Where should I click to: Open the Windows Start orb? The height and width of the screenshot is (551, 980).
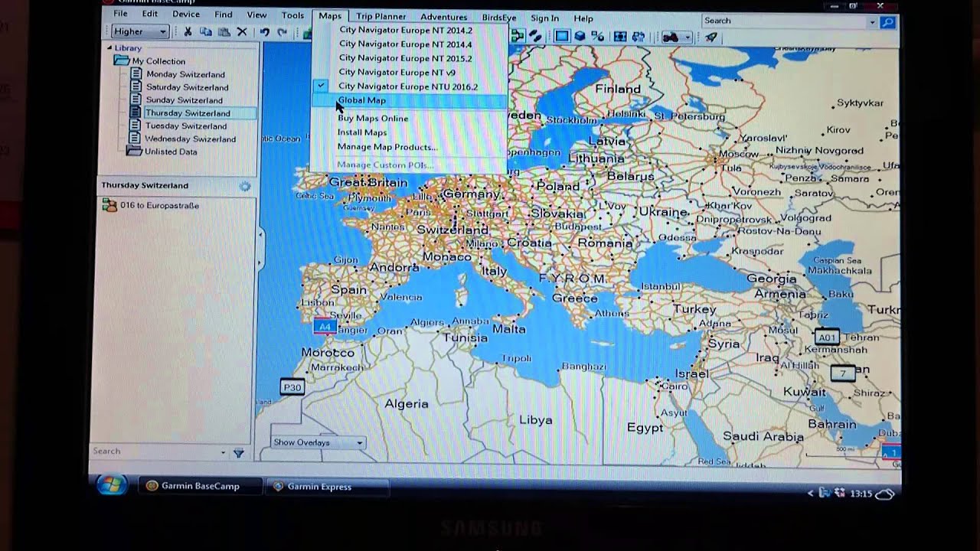(x=112, y=485)
